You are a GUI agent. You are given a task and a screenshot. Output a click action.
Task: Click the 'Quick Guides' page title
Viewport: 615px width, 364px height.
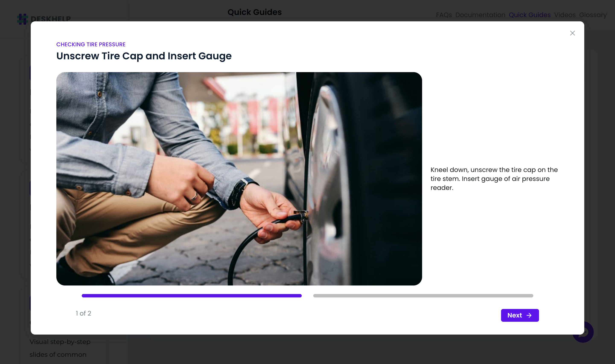click(255, 12)
